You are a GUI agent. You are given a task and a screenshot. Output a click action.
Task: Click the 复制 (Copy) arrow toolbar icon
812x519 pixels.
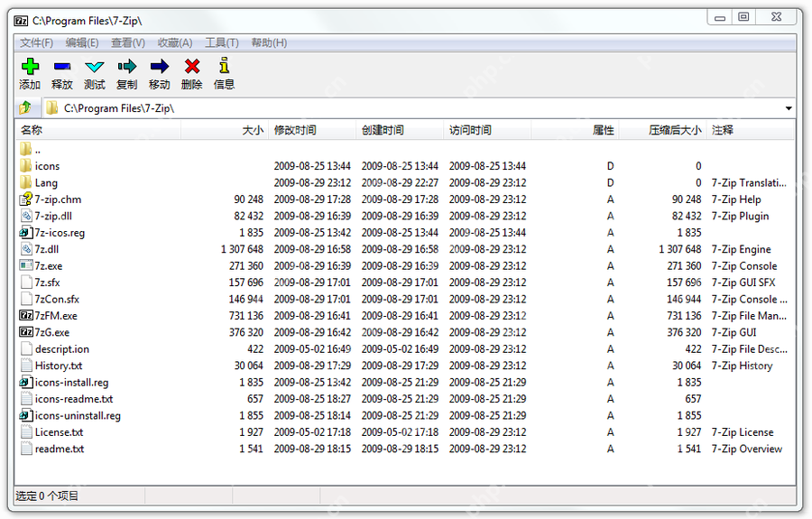[x=127, y=66]
